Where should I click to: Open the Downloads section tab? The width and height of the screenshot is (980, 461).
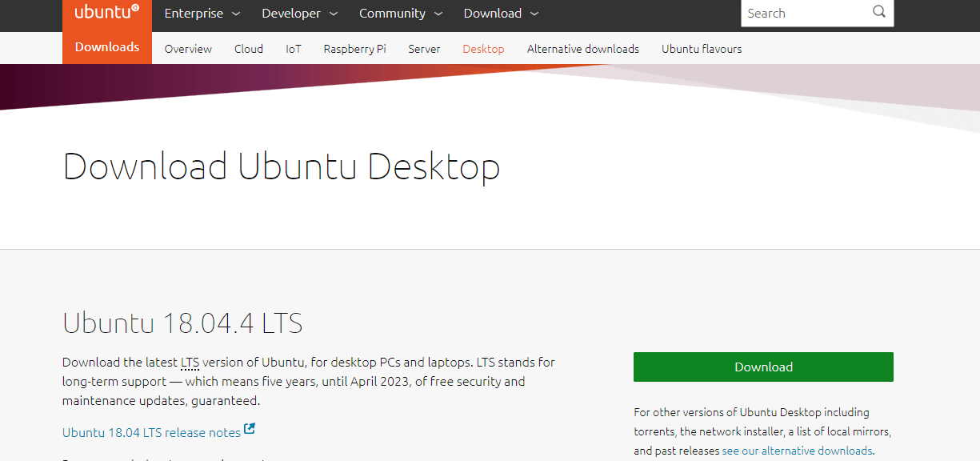tap(107, 47)
